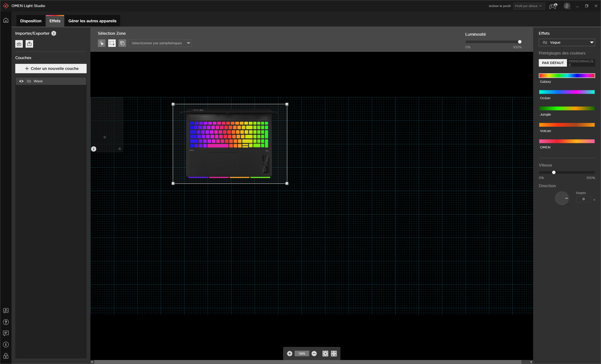
Task: Switch to the Disposition tab
Action: pos(31,21)
